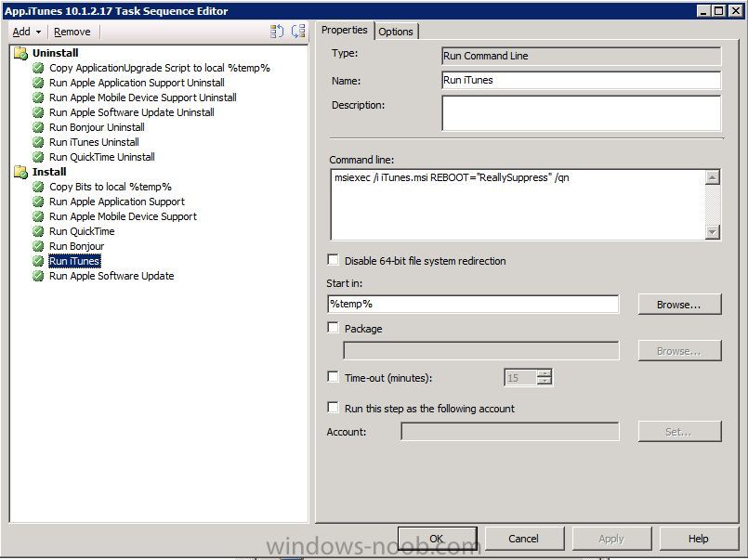The width and height of the screenshot is (748, 560).
Task: Click the Browse button next to Start in
Action: 679,305
